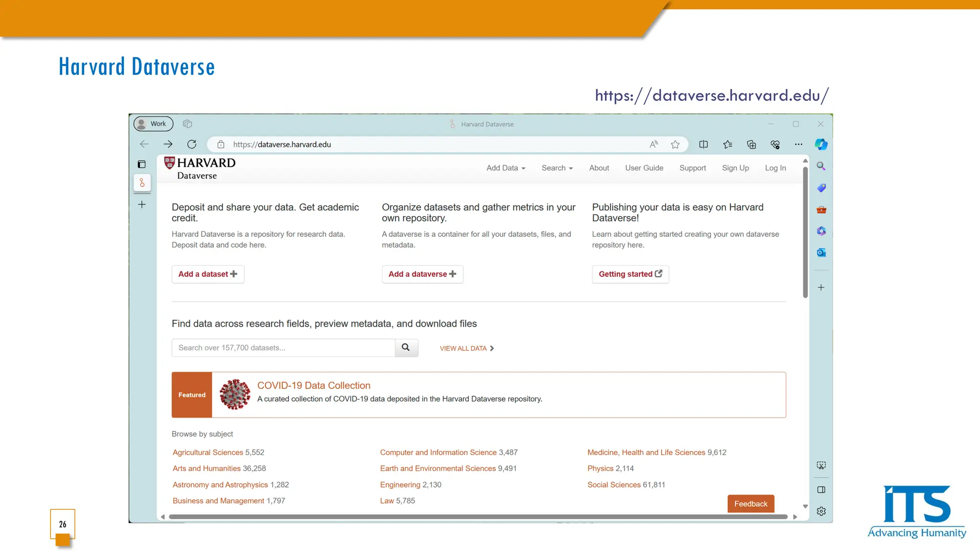Browse Physics subject

point(600,468)
